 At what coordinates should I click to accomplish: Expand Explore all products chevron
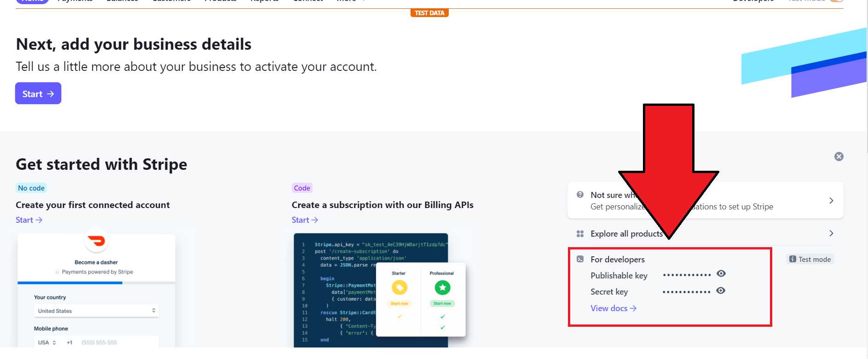(x=831, y=233)
